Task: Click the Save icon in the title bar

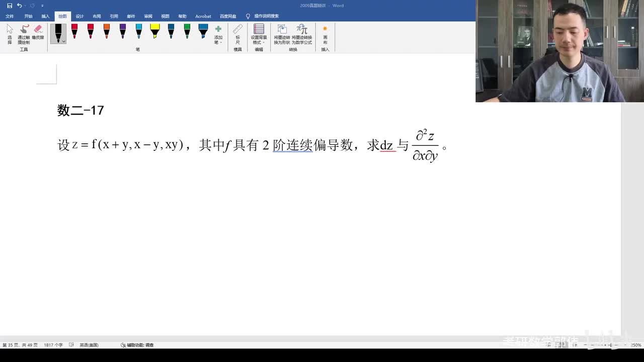Action: tap(10, 6)
